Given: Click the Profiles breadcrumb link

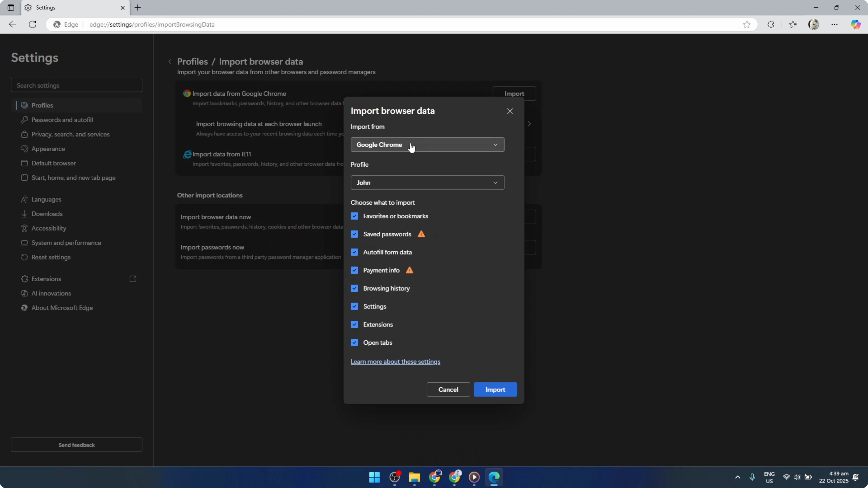Looking at the screenshot, I should 192,62.
